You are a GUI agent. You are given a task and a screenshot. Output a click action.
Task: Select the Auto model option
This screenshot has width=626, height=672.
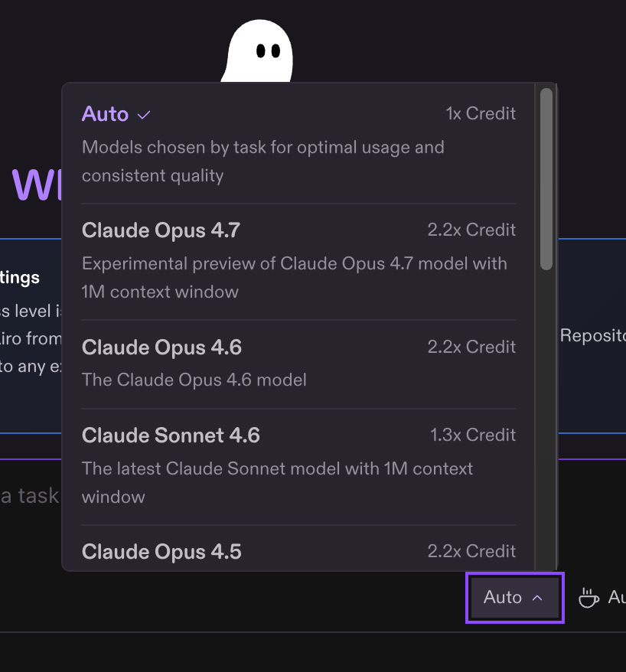298,145
